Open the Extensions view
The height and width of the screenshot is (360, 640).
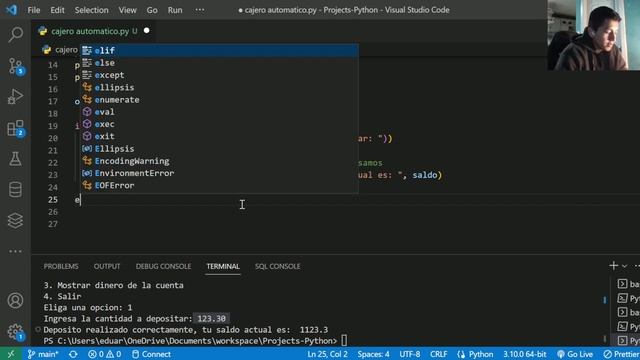pos(16,128)
